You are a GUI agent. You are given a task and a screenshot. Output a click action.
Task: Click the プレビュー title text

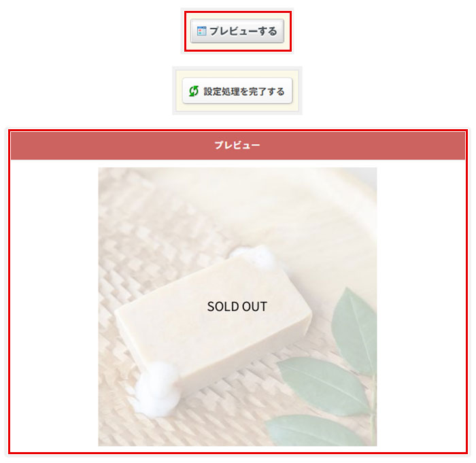237,145
